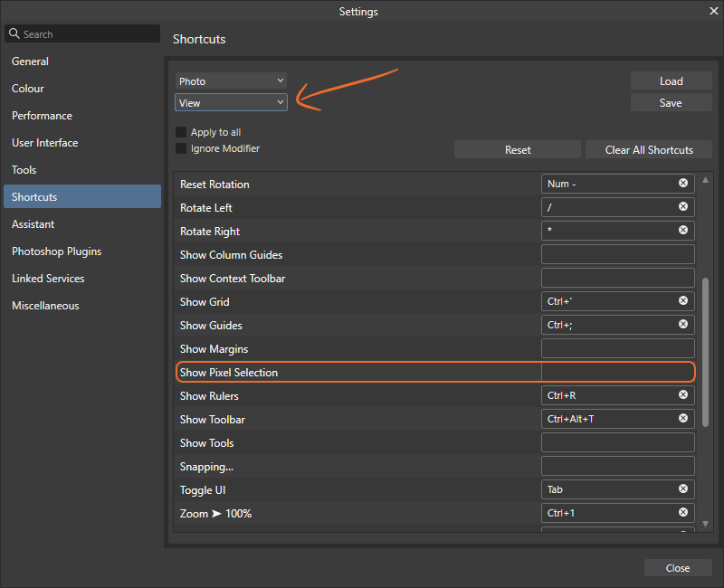Viewport: 724px width, 588px height.
Task: Clear the Show Rulers shortcut
Action: 683,394
